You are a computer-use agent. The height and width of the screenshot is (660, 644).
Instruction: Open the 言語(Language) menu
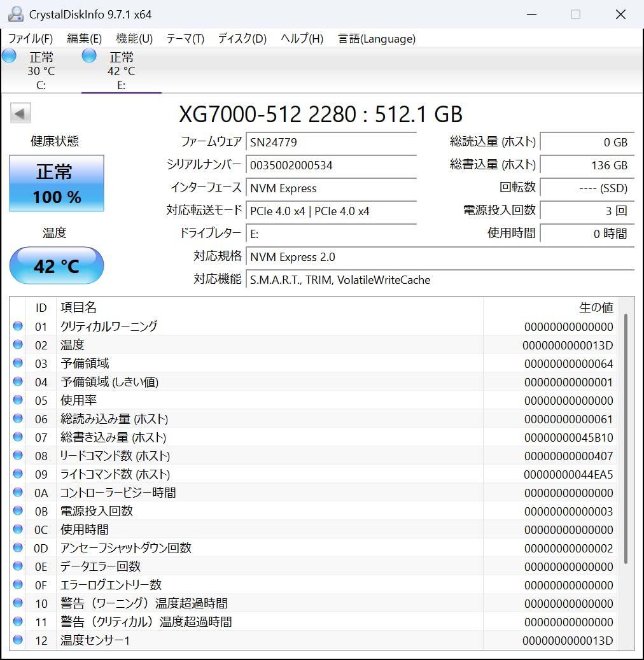[376, 39]
